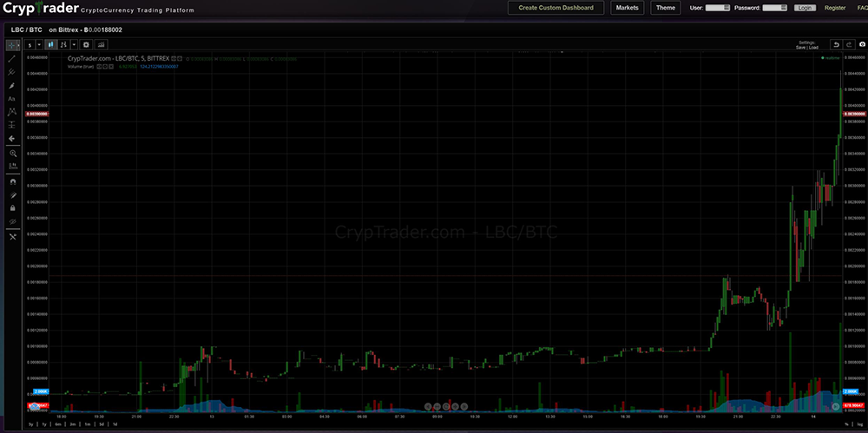The image size is (868, 433).
Task: Toggle hide all drawings eye icon
Action: (x=12, y=221)
